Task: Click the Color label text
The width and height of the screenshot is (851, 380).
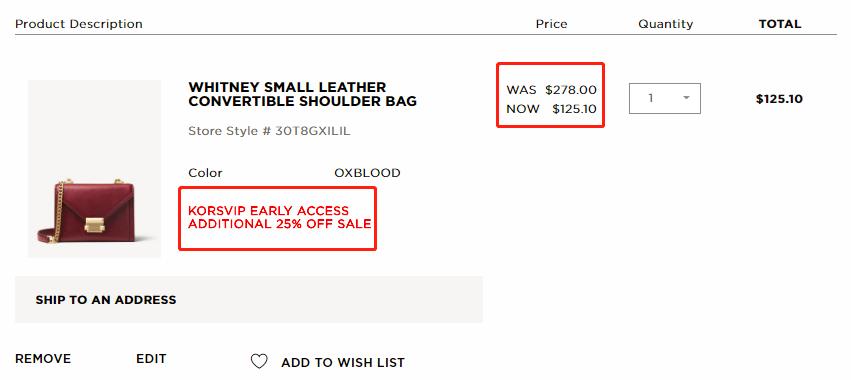Action: 205,173
